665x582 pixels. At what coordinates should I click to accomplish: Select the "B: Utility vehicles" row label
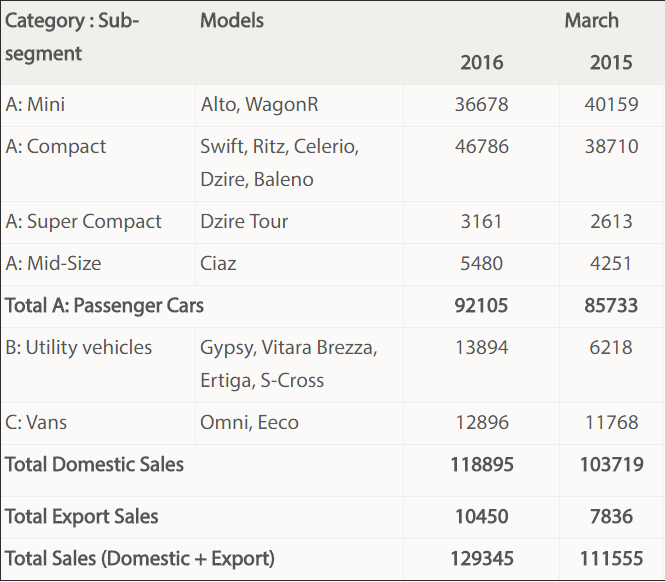pos(79,347)
